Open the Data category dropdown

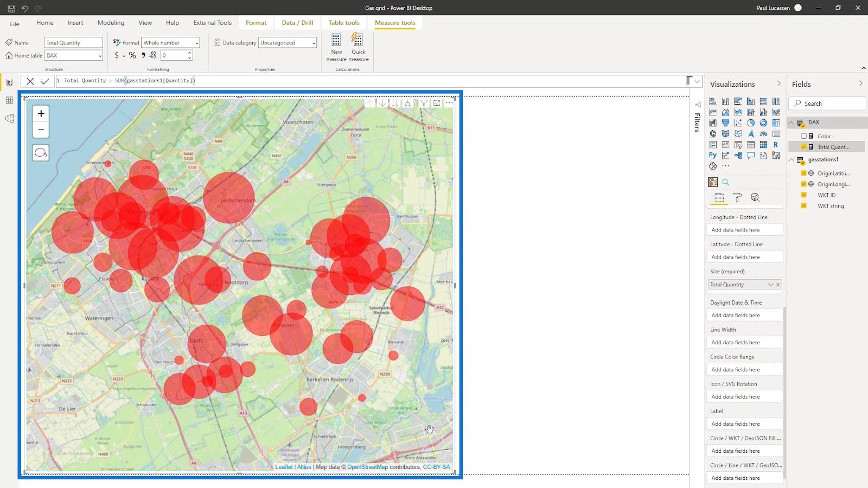pos(288,43)
